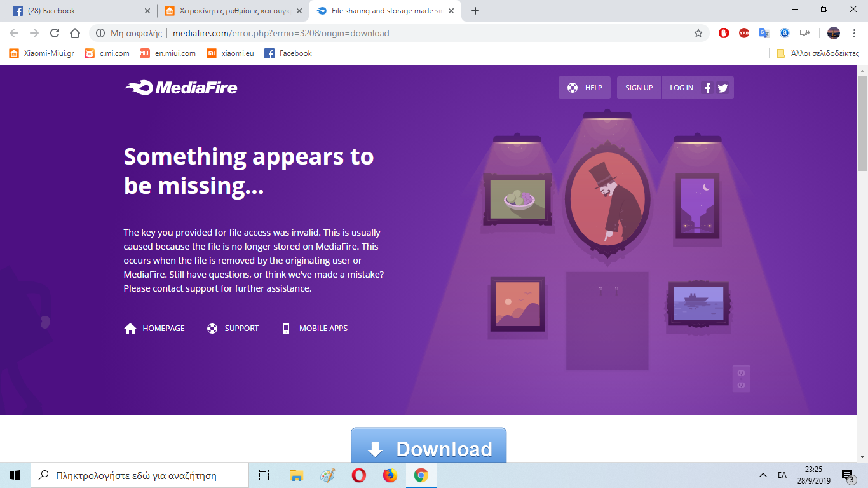Open a new tab with the plus button
This screenshot has height=488, width=868.
[475, 11]
